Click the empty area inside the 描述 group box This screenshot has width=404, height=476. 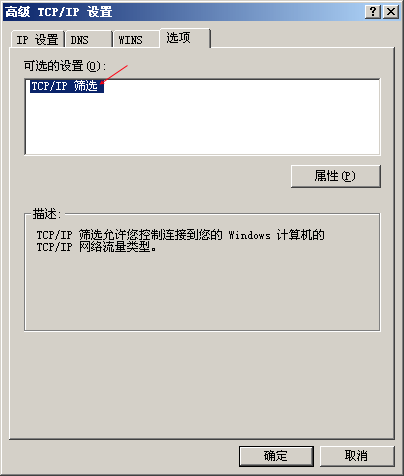click(202, 290)
